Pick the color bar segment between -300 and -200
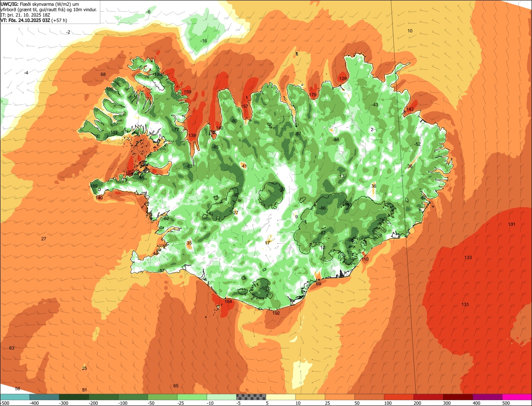This screenshot has height=406, width=532. point(74,397)
